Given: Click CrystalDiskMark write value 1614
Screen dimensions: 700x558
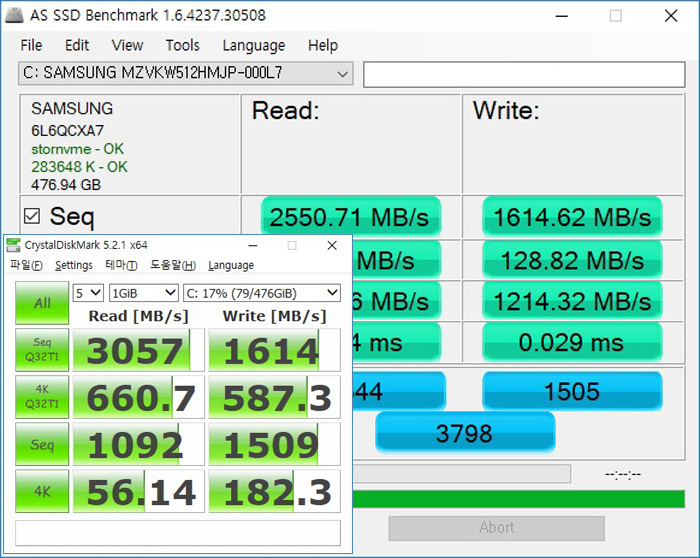Looking at the screenshot, I should click(274, 350).
